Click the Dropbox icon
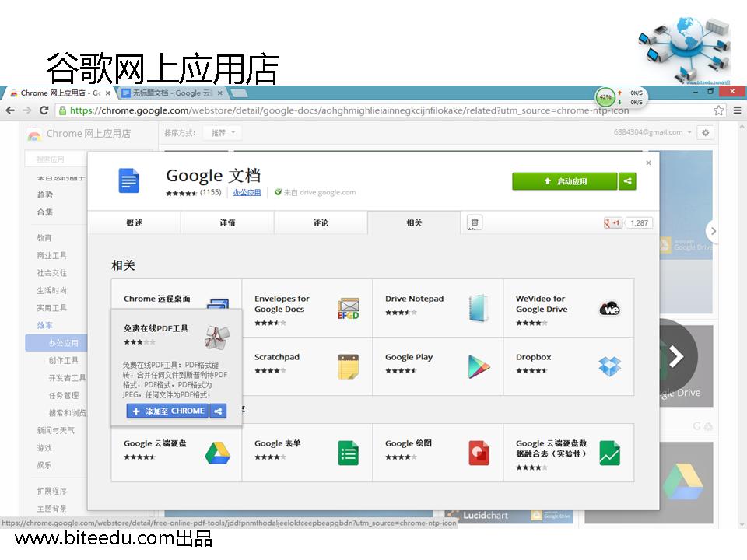The height and width of the screenshot is (560, 747). pyautogui.click(x=610, y=366)
